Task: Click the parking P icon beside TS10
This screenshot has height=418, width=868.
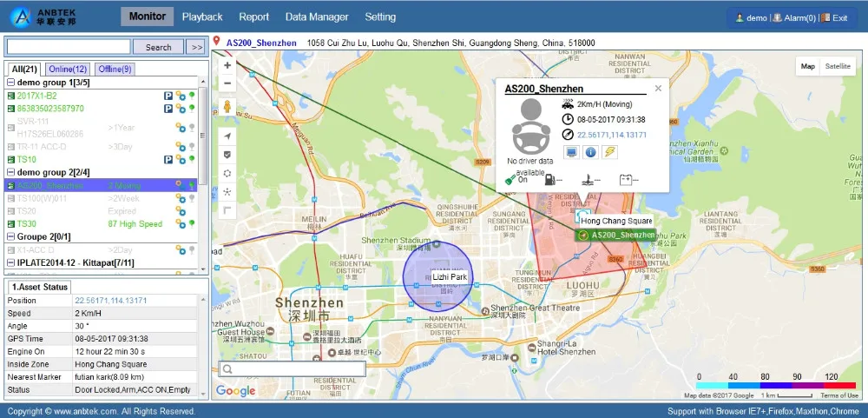Action: pos(168,160)
